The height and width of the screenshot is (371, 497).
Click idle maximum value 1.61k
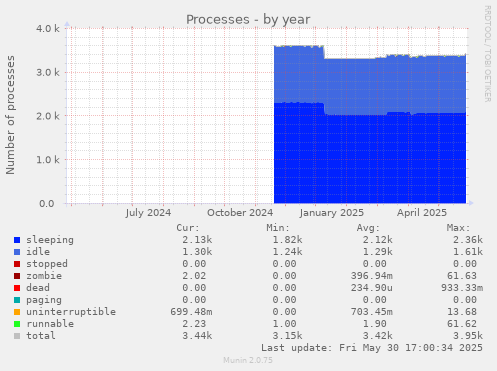point(468,252)
